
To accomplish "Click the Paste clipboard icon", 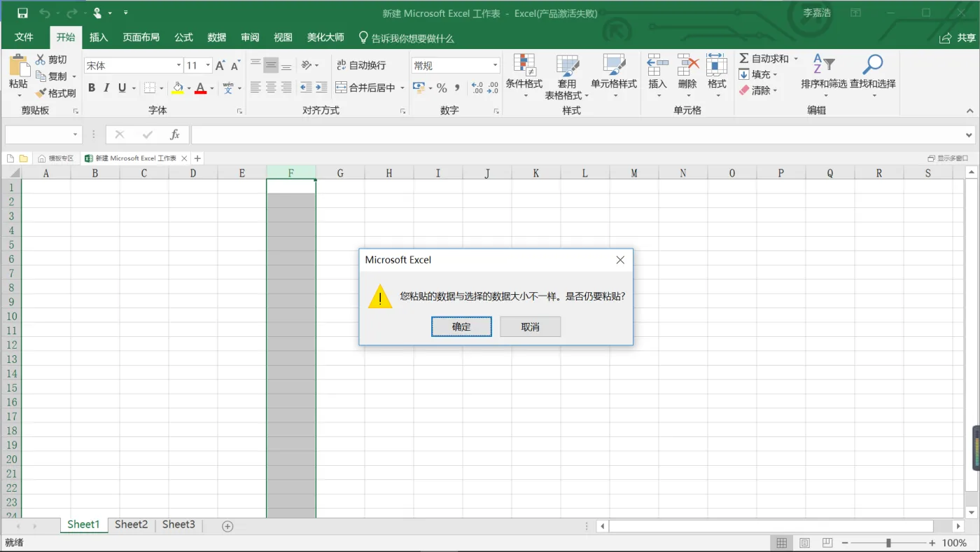I will click(x=18, y=65).
